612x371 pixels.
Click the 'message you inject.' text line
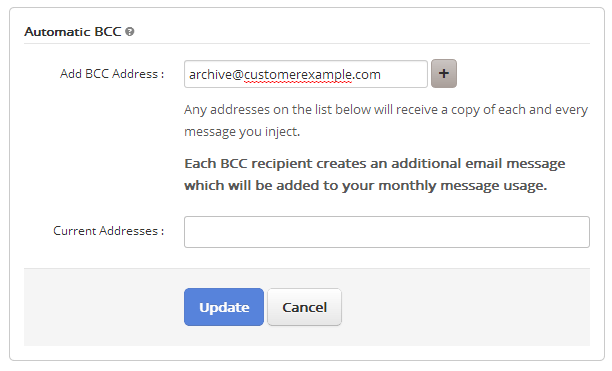click(242, 132)
